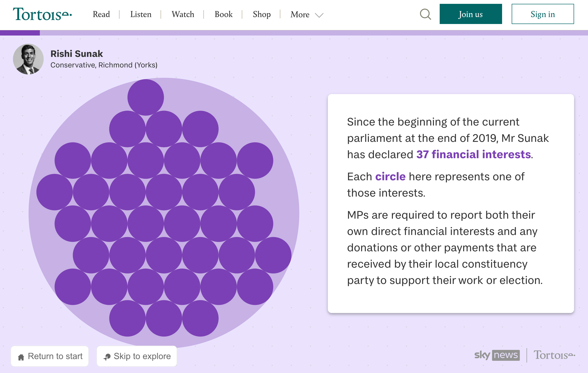Click the Sky News logo
588x373 pixels.
[497, 355]
